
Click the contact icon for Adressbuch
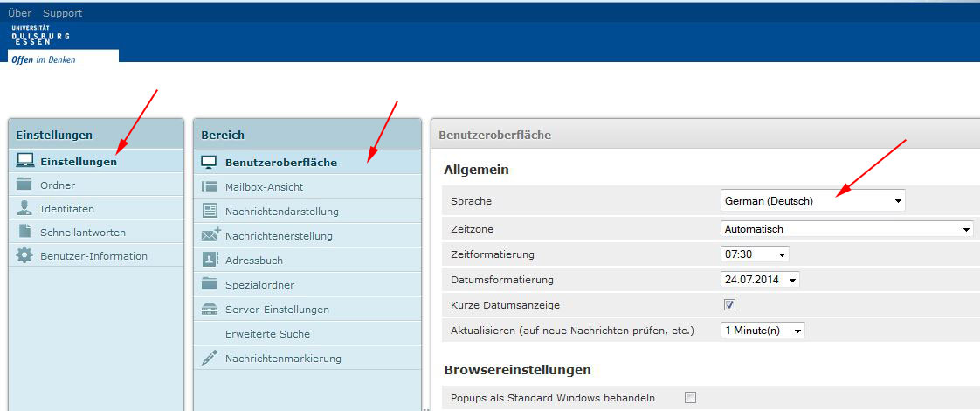[x=210, y=260]
